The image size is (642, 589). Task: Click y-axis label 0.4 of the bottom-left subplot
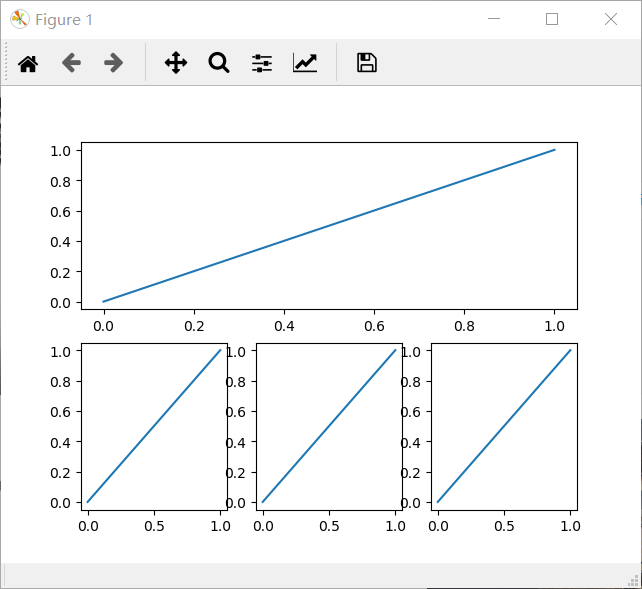60,442
